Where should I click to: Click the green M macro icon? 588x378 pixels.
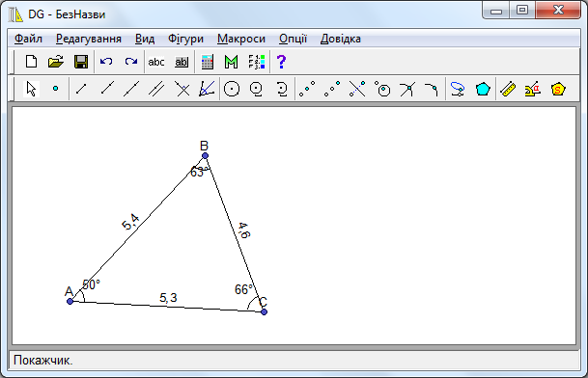(x=232, y=62)
